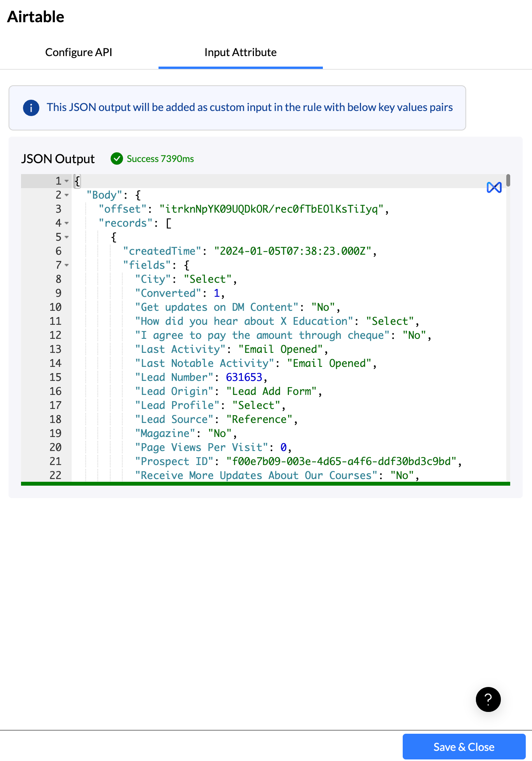Collapse the "Body" object fold arrow
Screen dimensions: 532x761
(67, 195)
